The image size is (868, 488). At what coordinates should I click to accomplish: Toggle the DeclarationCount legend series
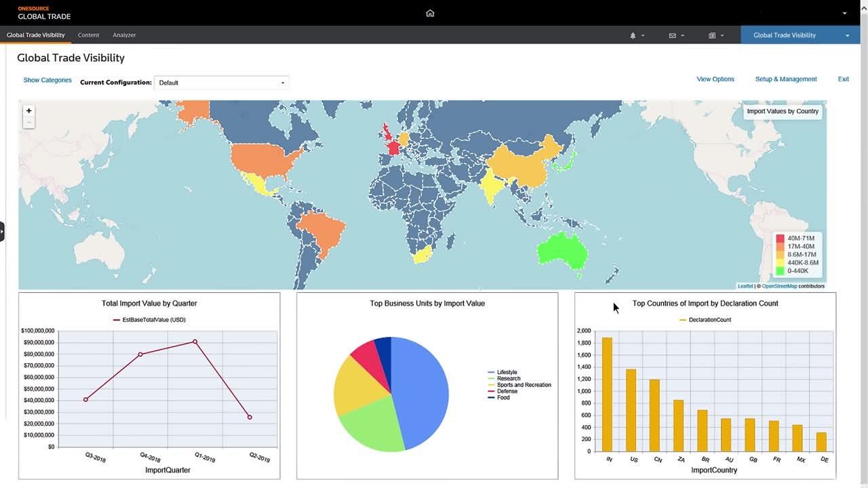pyautogui.click(x=705, y=320)
